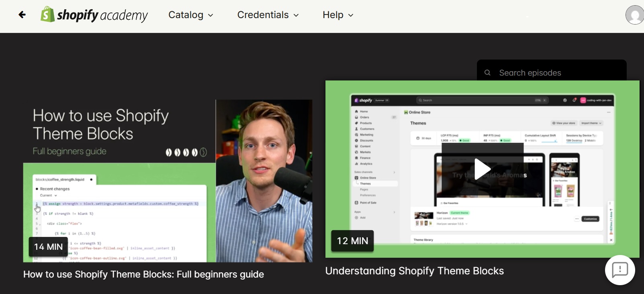Viewport: 644px width, 294px height.
Task: Click the back arrow icon
Action: (x=22, y=15)
